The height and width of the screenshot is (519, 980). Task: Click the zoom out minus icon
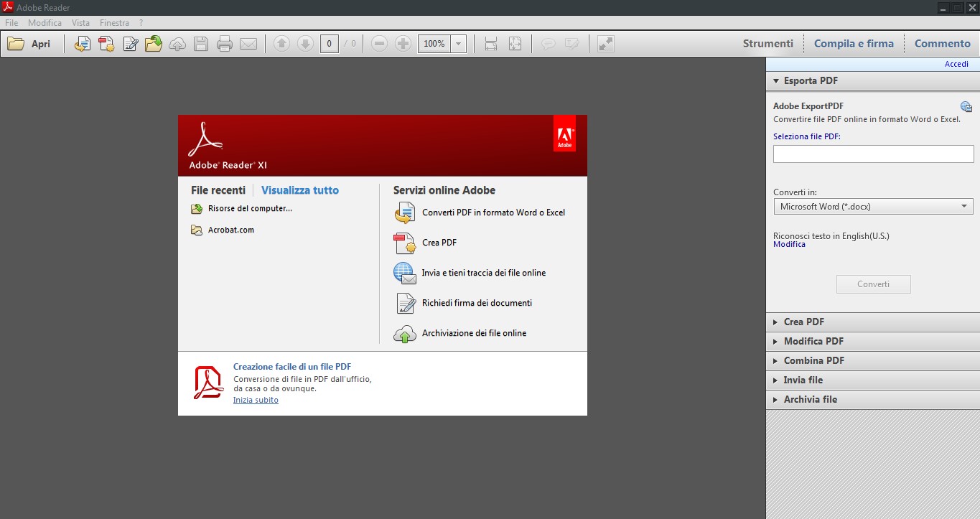click(380, 44)
